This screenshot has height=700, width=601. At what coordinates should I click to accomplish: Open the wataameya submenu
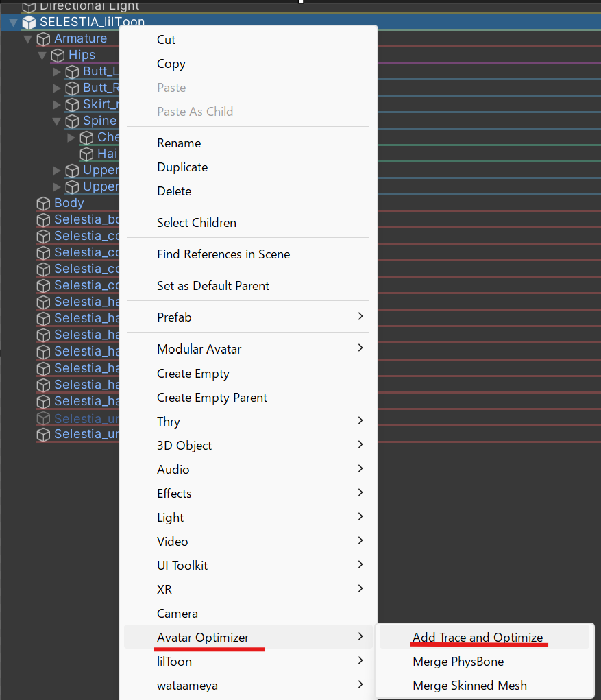[249, 686]
